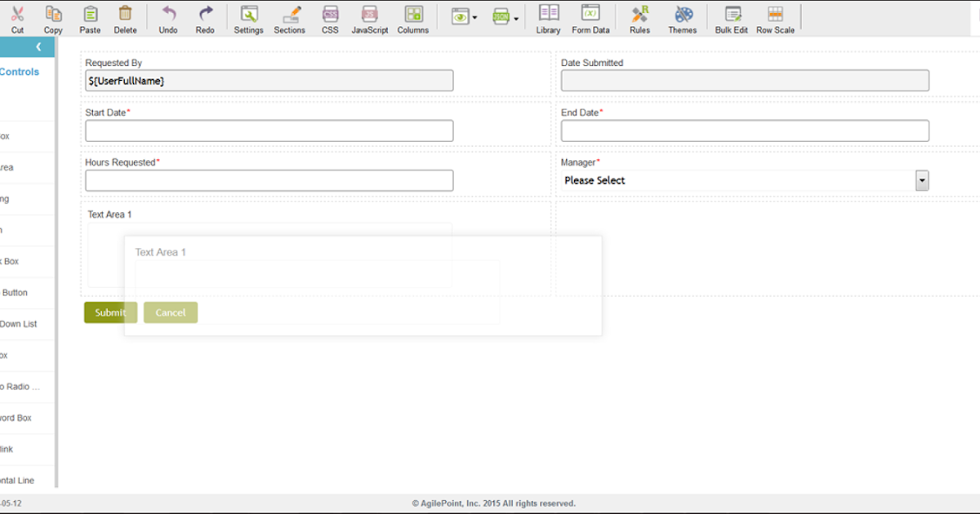
Task: Open the JavaScript editor icon
Action: 369,18
